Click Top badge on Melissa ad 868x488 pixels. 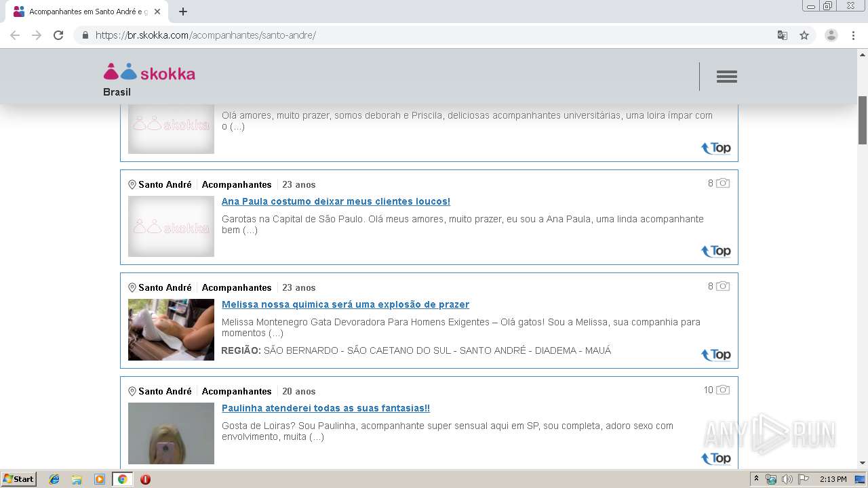click(x=716, y=355)
